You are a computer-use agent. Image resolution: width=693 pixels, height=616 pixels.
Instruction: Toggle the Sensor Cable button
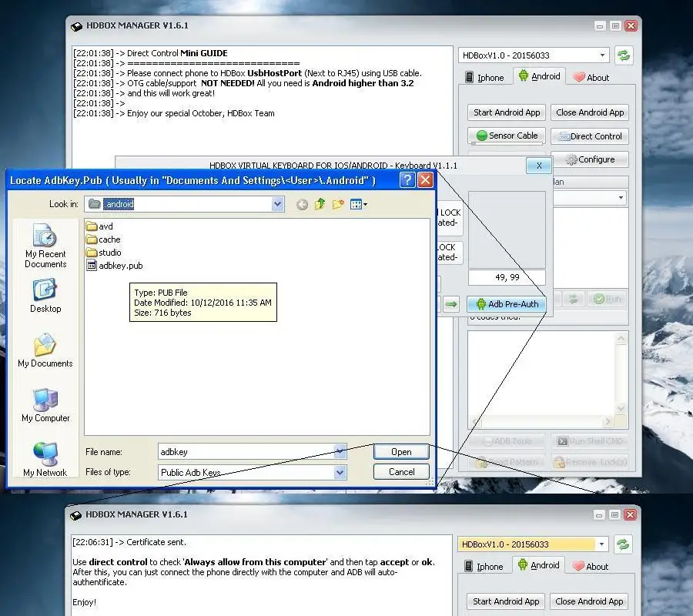(x=507, y=136)
